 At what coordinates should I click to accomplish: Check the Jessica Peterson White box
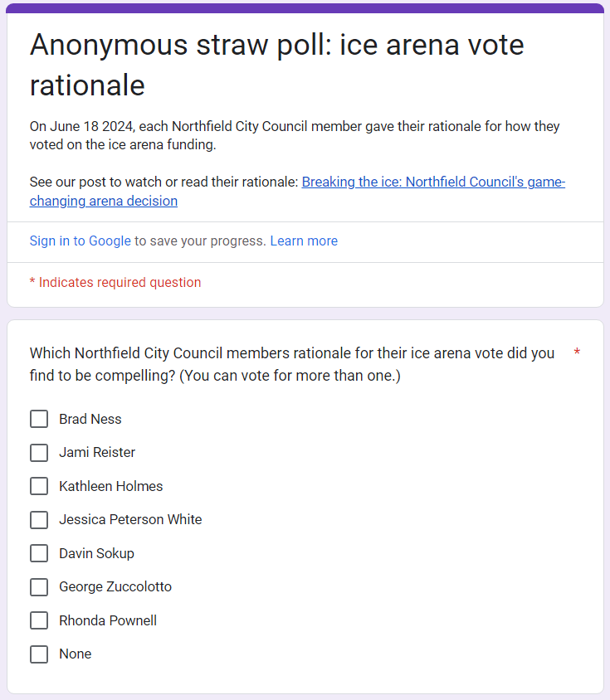[x=39, y=520]
